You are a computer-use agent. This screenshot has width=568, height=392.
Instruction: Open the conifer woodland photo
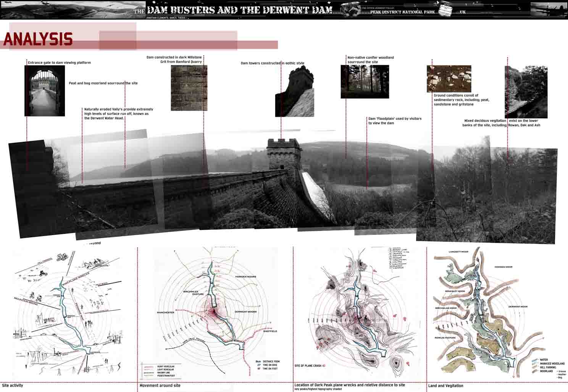tap(365, 81)
